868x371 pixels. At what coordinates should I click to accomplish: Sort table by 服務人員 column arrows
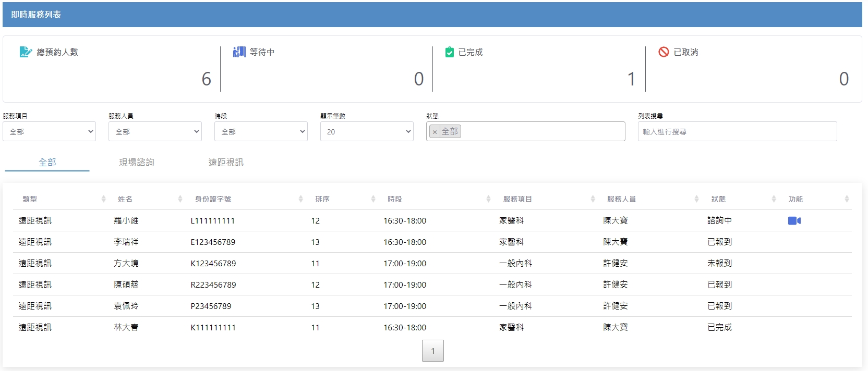point(696,199)
